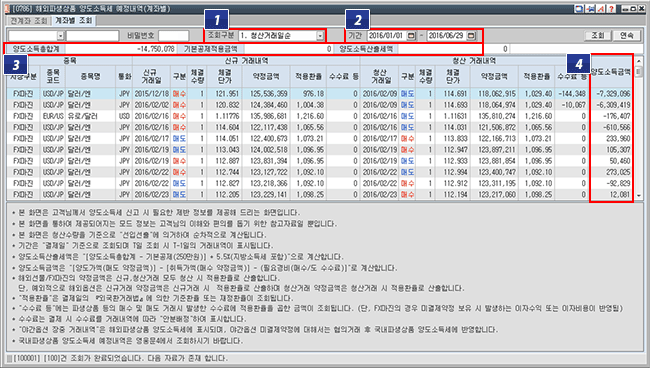Expand the 조회구분 dropdown arrow

320,36
